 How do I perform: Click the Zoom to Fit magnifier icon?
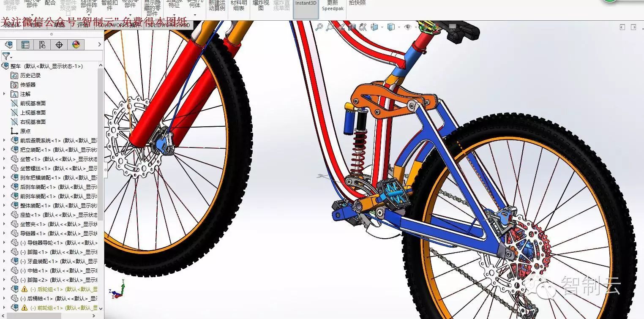click(x=319, y=27)
